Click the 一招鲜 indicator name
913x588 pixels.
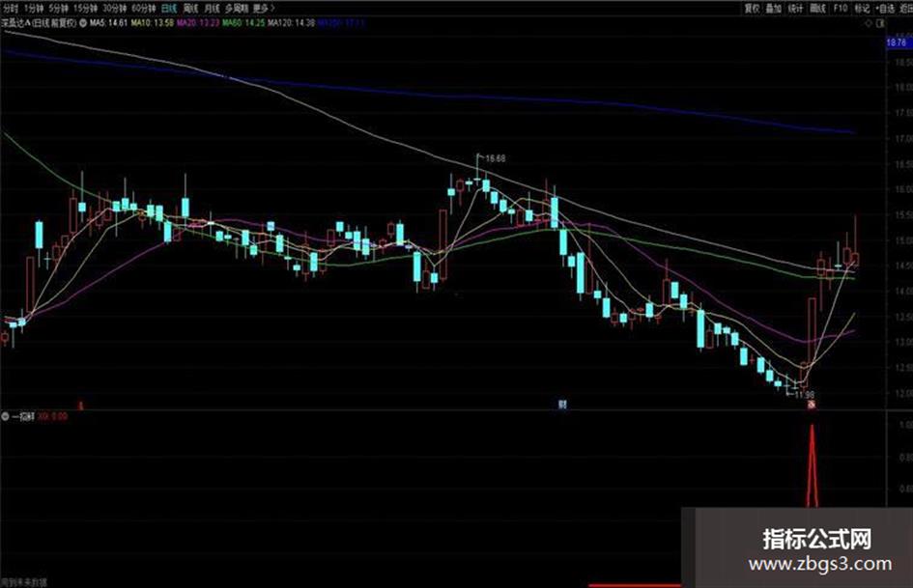(23, 416)
